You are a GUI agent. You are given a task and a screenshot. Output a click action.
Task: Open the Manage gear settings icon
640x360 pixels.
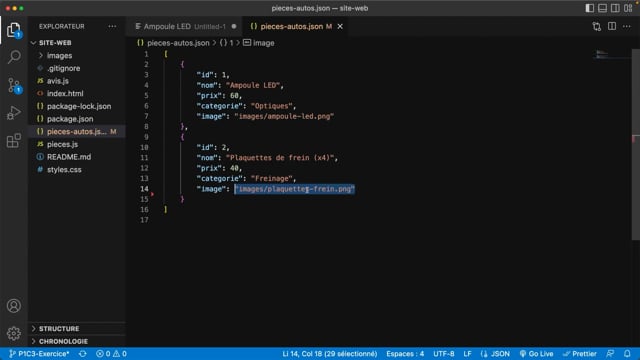click(x=14, y=333)
